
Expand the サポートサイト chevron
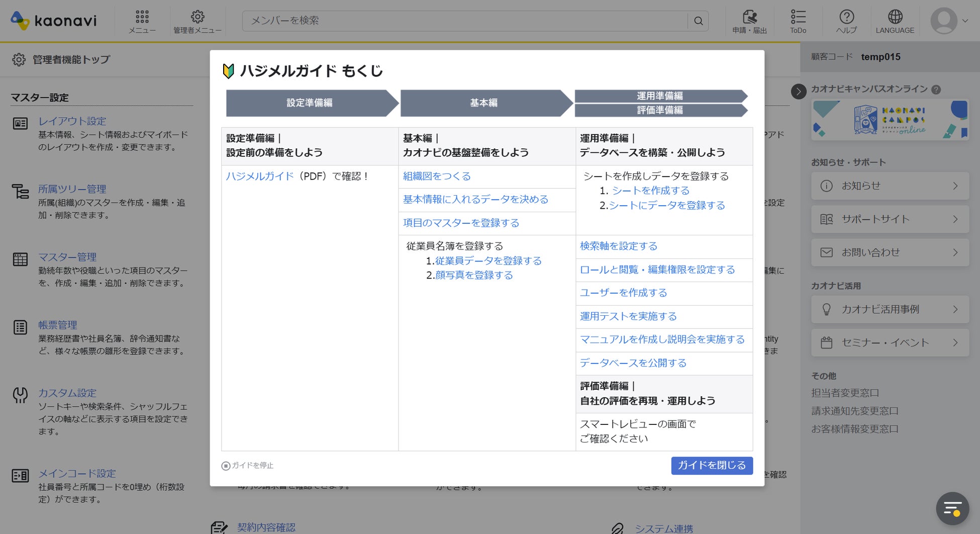pos(955,219)
